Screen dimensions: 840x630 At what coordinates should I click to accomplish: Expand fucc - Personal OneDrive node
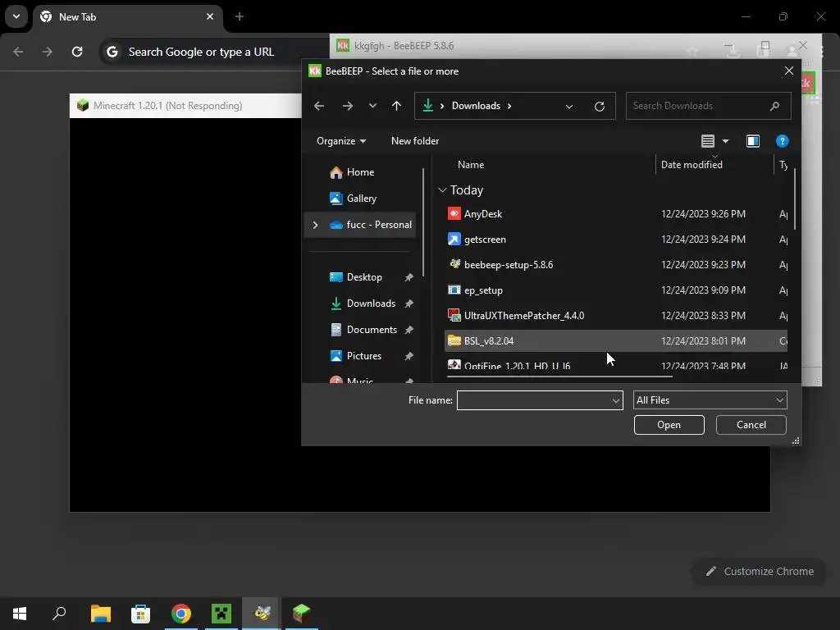pos(315,225)
